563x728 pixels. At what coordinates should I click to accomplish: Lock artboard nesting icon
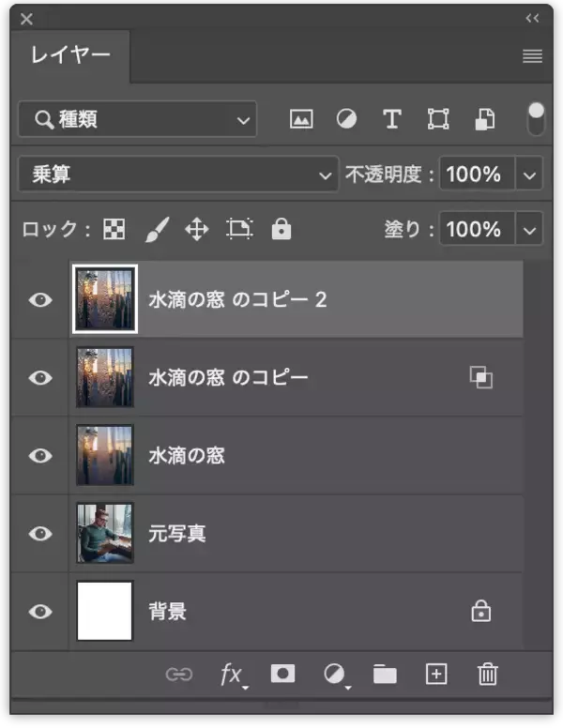(239, 229)
